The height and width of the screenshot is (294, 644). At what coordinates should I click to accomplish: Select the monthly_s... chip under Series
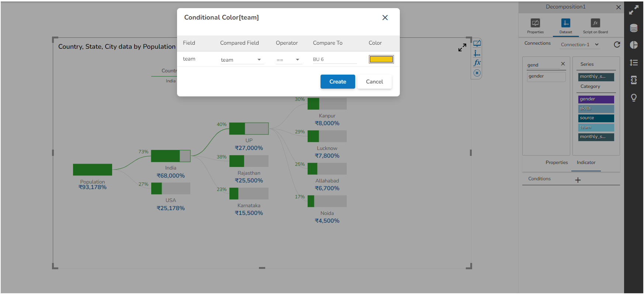[x=596, y=77]
